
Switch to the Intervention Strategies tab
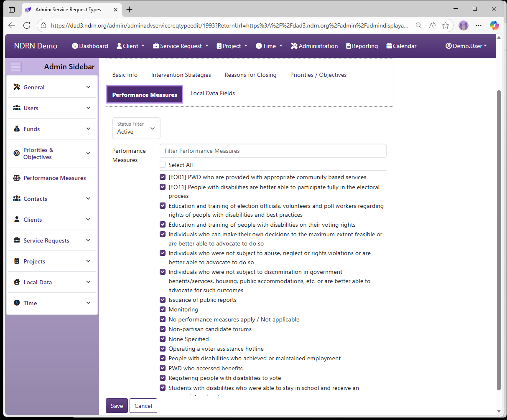point(181,75)
